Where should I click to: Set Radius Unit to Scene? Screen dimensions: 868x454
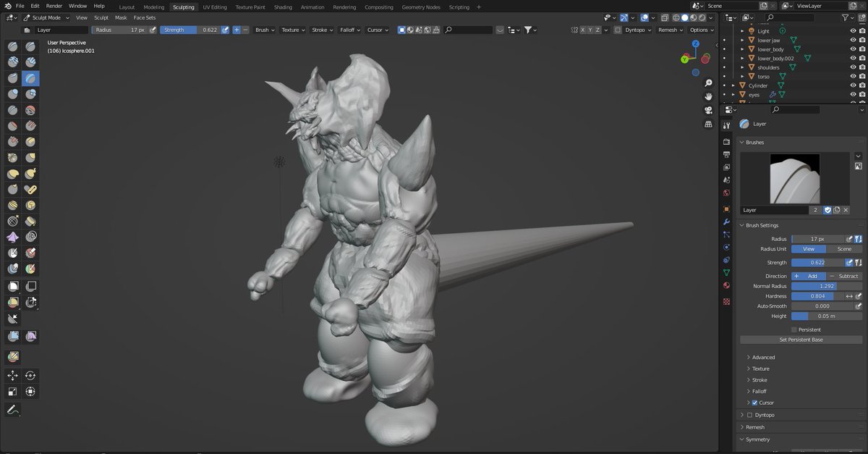pos(844,249)
